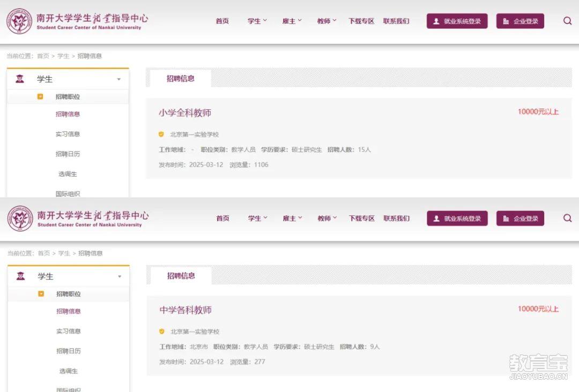Click the Nankai University emblem logo in lower header
This screenshot has width=579, height=392.
pyautogui.click(x=20, y=218)
